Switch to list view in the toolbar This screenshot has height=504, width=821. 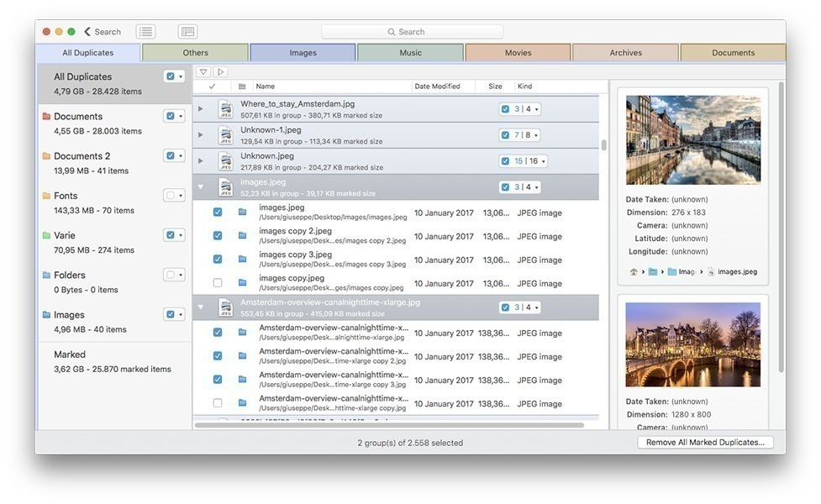(146, 32)
